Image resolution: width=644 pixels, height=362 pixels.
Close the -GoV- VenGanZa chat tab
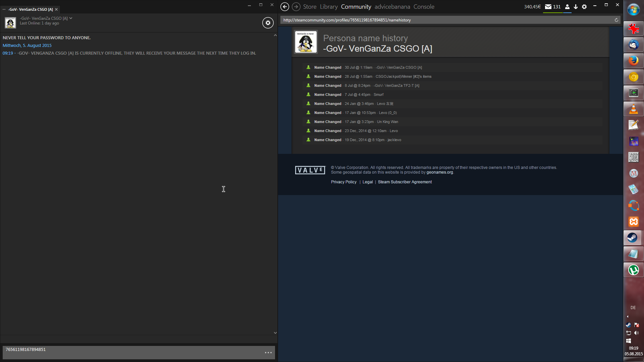click(x=56, y=9)
